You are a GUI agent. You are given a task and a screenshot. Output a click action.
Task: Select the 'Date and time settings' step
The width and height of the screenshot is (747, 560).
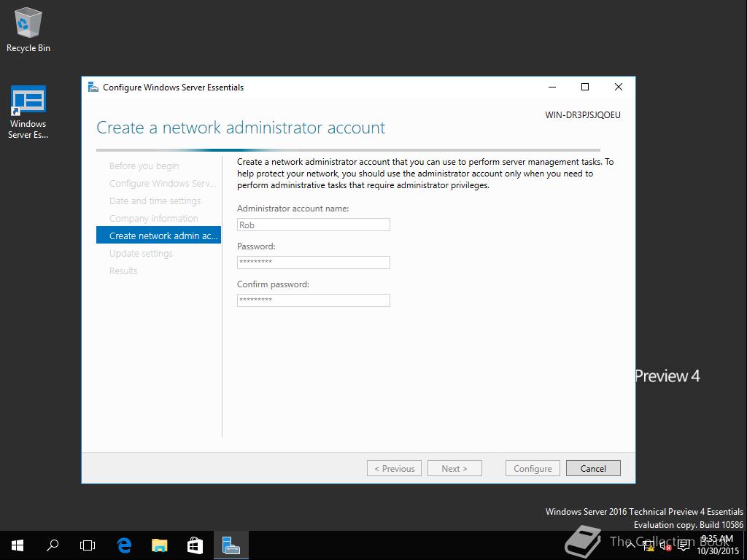pyautogui.click(x=155, y=201)
